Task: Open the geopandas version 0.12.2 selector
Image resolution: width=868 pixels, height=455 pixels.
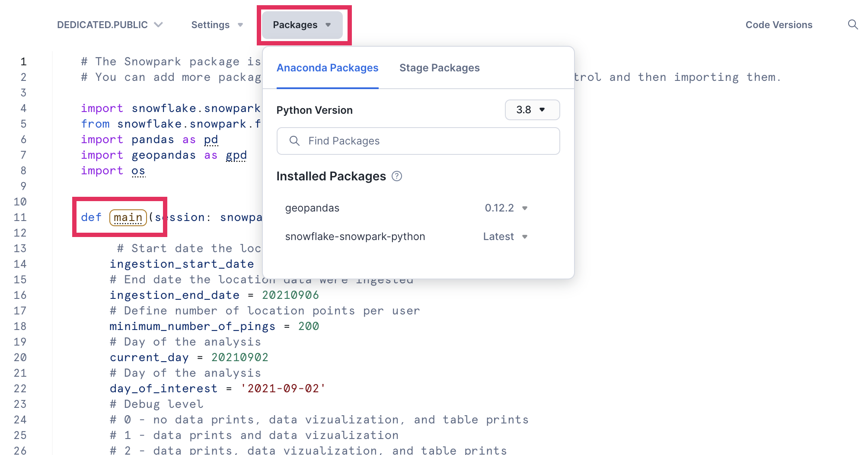Action: tap(506, 208)
